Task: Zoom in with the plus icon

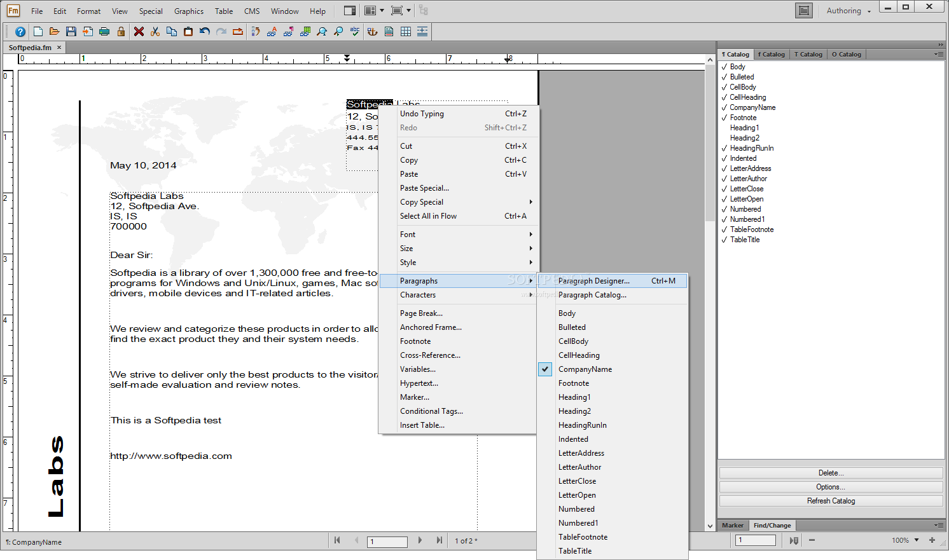Action: (932, 540)
